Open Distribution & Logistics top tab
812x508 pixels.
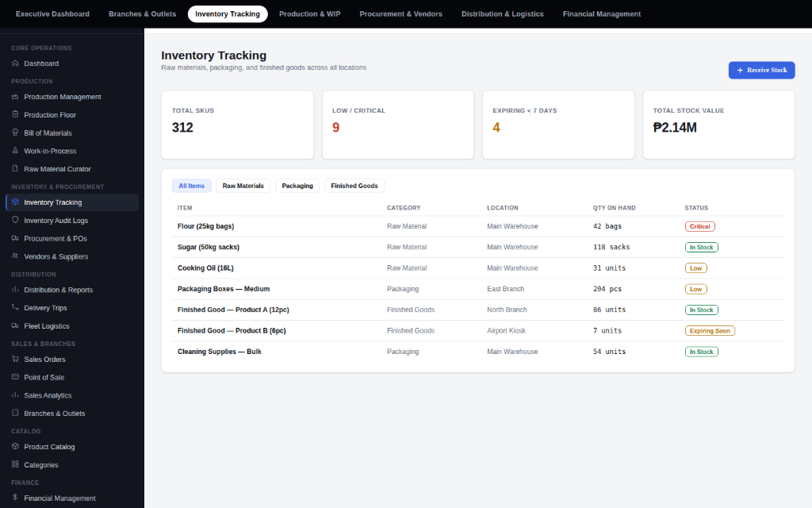(502, 14)
